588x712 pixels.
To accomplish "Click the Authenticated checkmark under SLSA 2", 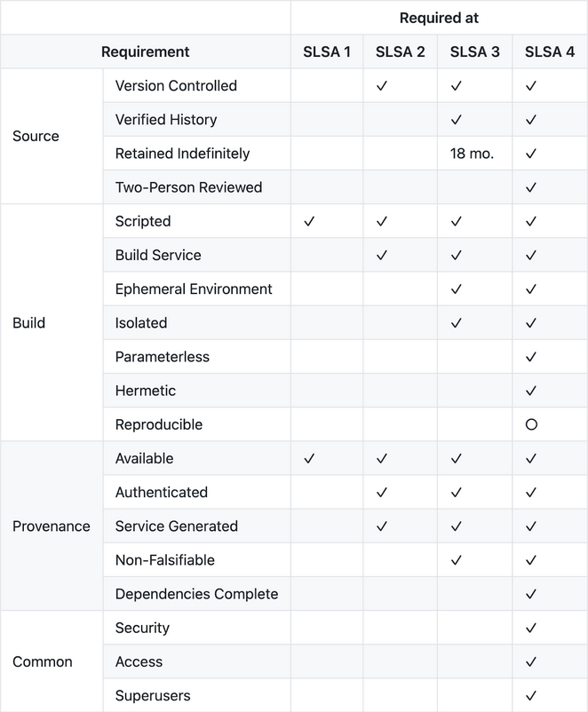I will coord(382,492).
